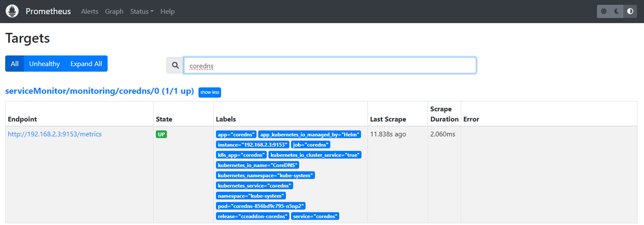Click the Prometheus flame logo icon
This screenshot has height=225, width=644.
pos(12,11)
